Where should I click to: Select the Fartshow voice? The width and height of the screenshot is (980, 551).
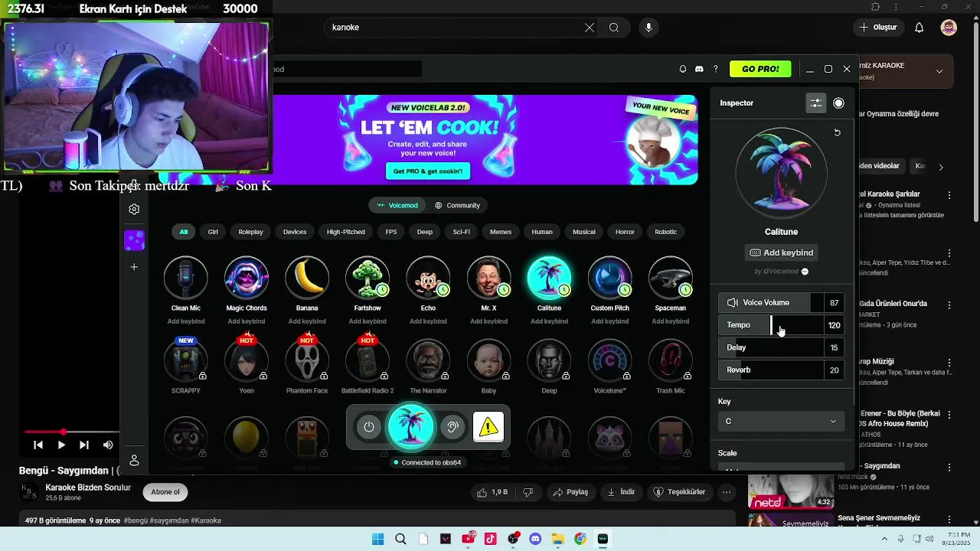tap(367, 278)
